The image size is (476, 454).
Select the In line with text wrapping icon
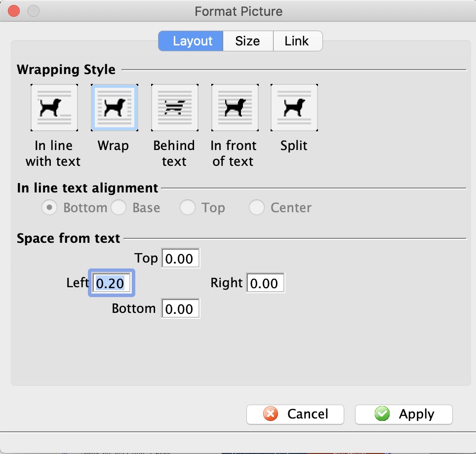coord(54,108)
